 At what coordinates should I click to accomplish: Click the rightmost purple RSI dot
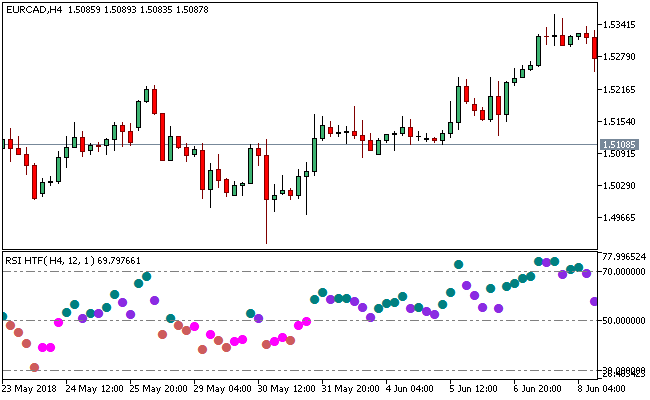tap(595, 301)
